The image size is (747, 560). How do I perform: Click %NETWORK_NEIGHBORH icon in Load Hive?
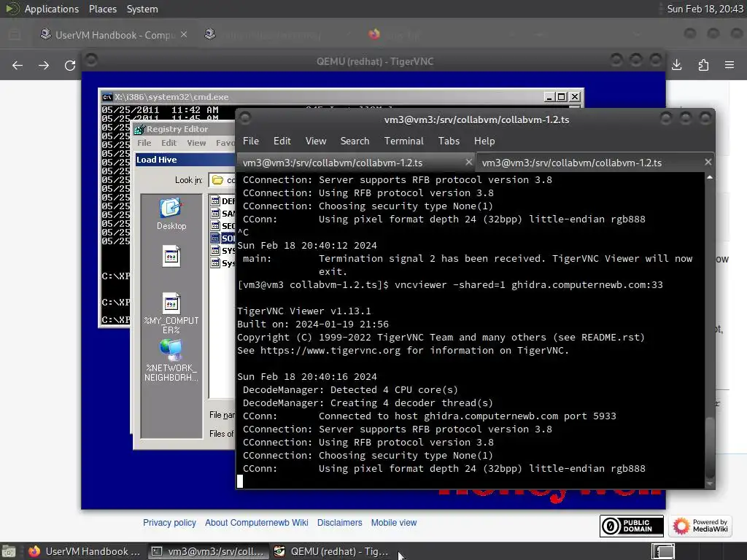[x=171, y=360]
